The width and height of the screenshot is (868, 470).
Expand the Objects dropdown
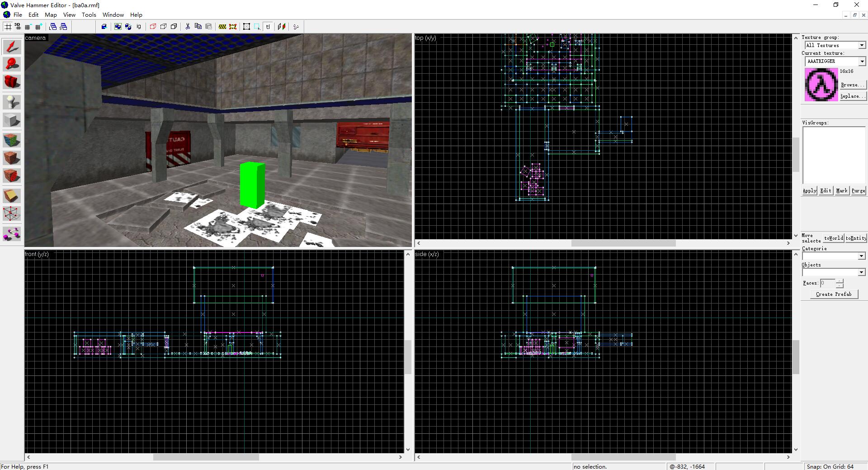(861, 272)
